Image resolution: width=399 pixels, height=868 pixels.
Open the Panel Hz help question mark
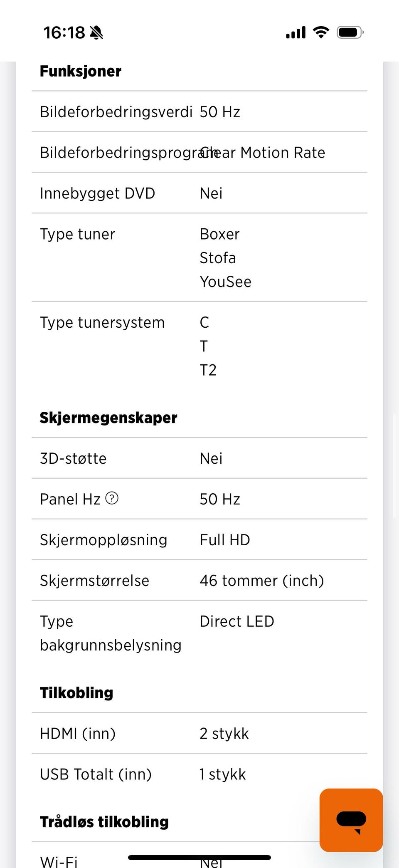[x=112, y=498]
